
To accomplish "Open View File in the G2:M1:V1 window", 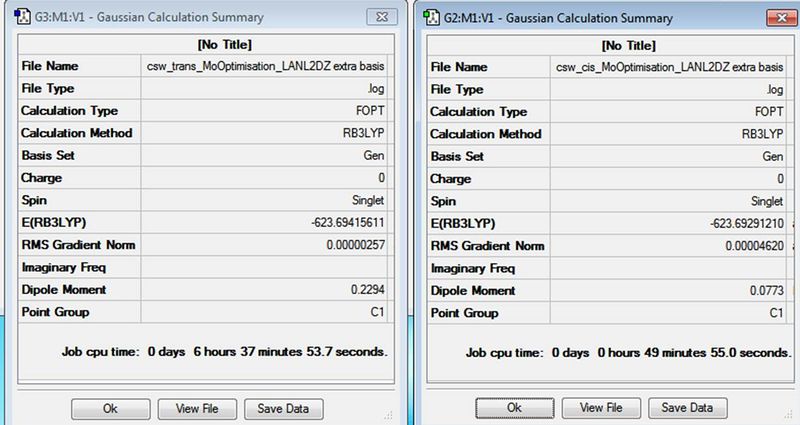I will click(x=601, y=408).
